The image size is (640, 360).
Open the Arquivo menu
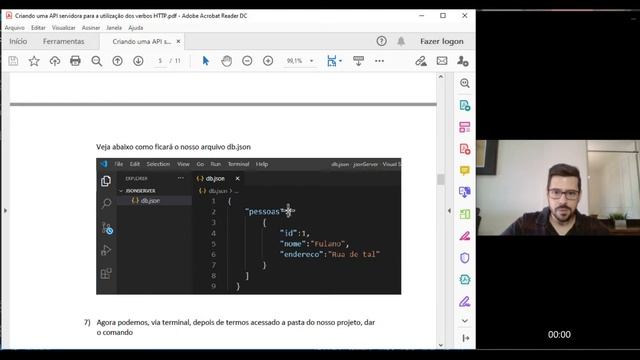coord(15,28)
